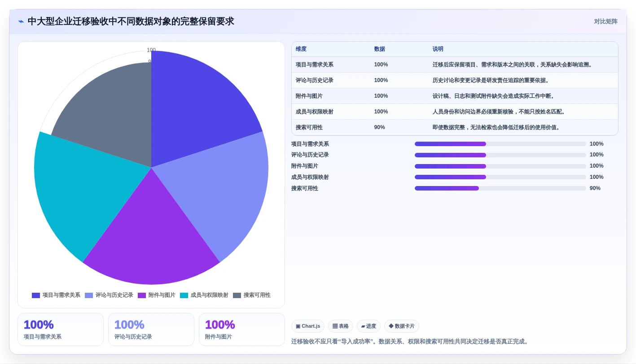Toggle the 附件与图片 legend color swatch

coord(142,295)
